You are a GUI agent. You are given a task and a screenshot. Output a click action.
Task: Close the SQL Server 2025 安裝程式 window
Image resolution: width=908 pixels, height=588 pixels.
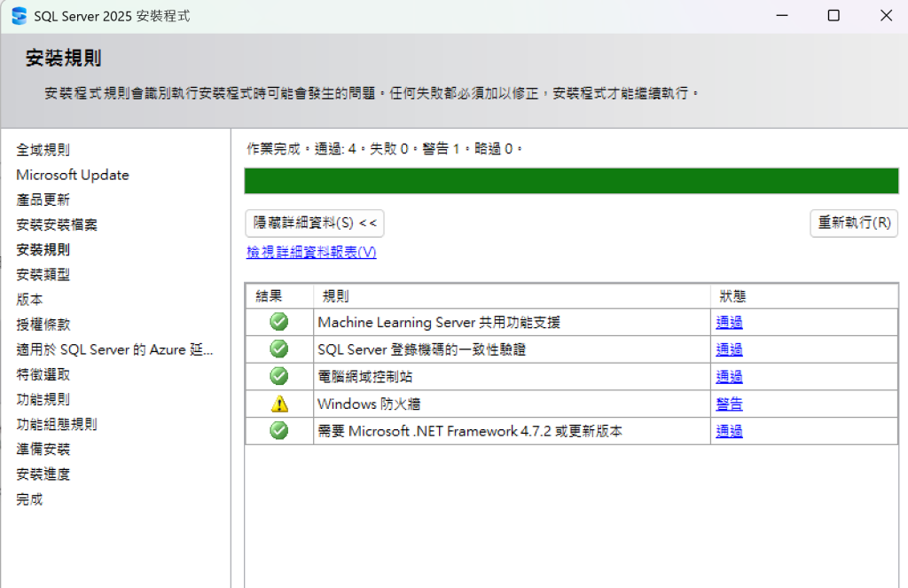coord(886,16)
